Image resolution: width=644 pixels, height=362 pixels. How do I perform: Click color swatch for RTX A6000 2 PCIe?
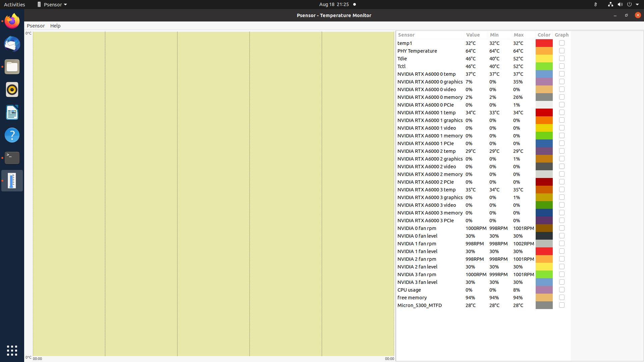coord(544,182)
